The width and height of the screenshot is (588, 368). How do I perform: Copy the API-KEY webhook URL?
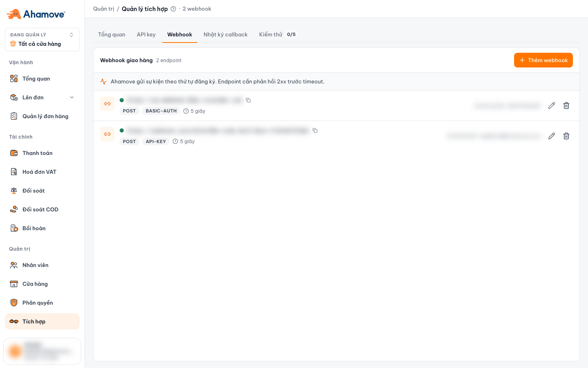click(315, 130)
